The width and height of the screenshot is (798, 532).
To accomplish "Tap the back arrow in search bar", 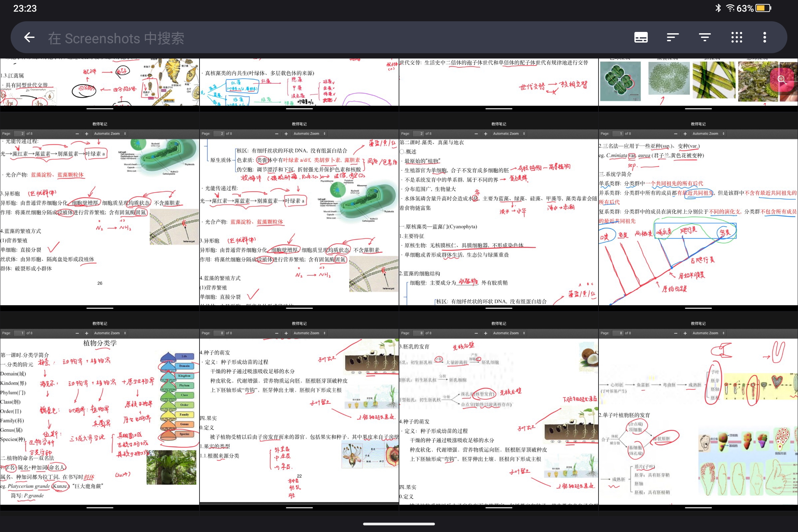I will pyautogui.click(x=30, y=37).
